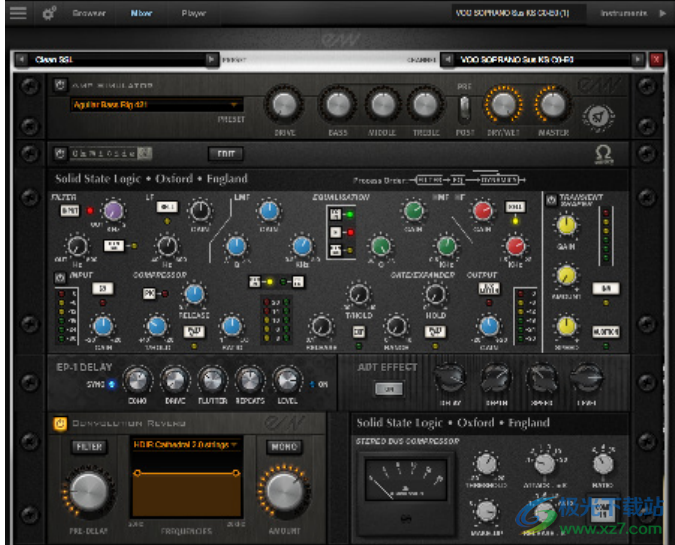This screenshot has width=675, height=545.
Task: Toggle SSL Input section power icon
Action: coord(60,278)
